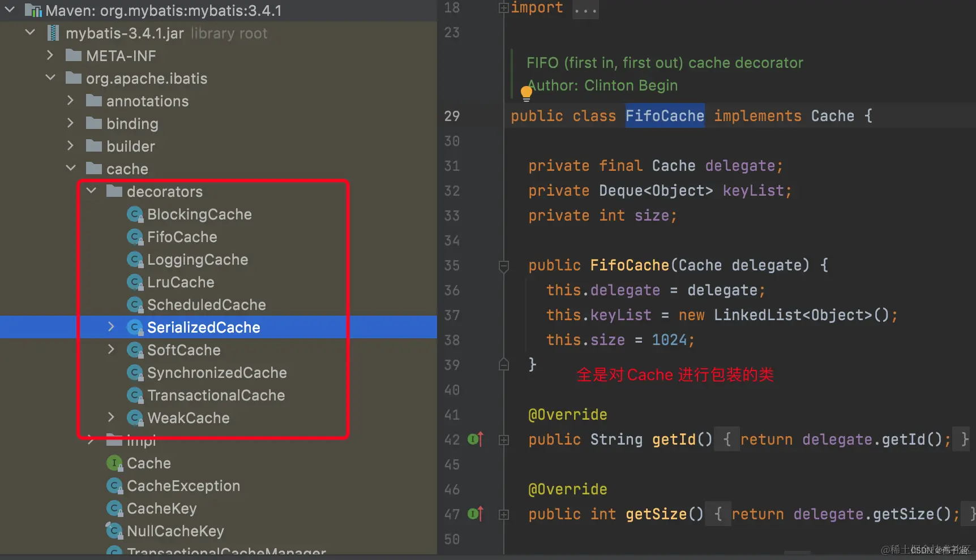Click the FifoCache class icon
This screenshot has height=560, width=976.
(135, 237)
